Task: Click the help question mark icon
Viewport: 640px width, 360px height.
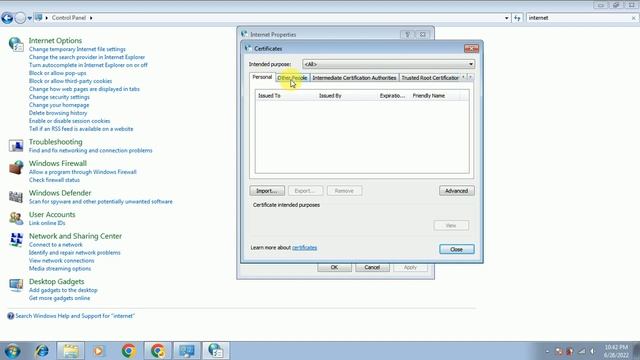Action: 11,316
